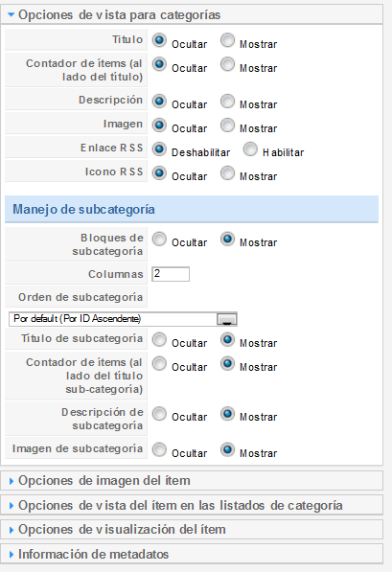Image resolution: width=392 pixels, height=572 pixels.
Task: Expand 'Opciones de visualización del ítem' section
Action: click(x=192, y=529)
